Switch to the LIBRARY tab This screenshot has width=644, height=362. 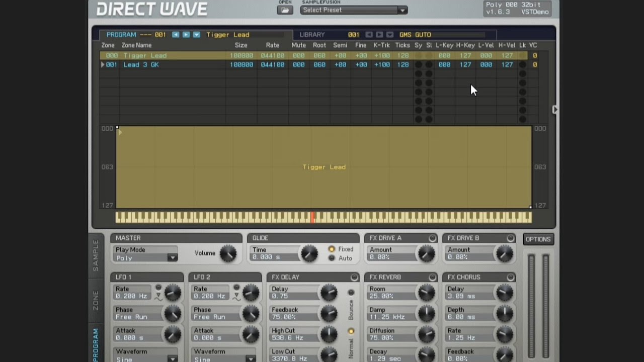(x=312, y=35)
